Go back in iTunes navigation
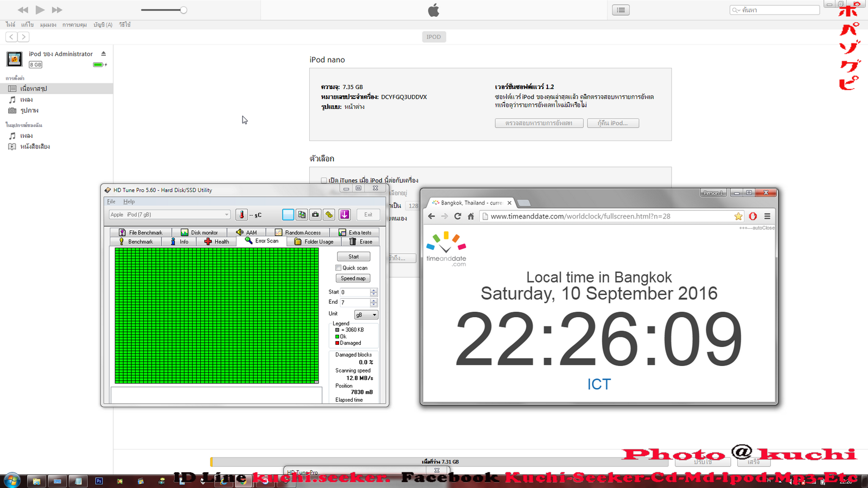The image size is (868, 488). [11, 37]
